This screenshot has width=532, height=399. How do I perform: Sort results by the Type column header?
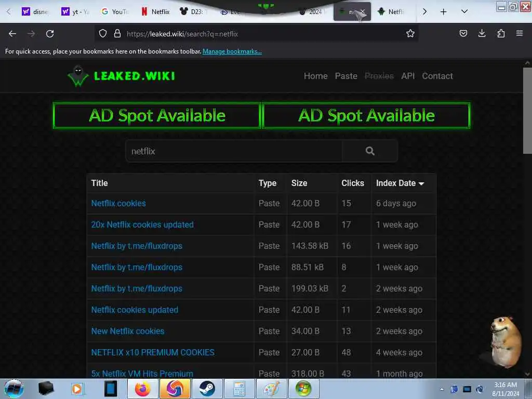pos(268,183)
